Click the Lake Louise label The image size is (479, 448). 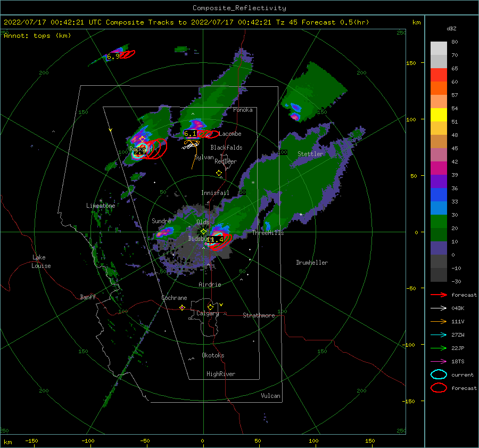[42, 262]
